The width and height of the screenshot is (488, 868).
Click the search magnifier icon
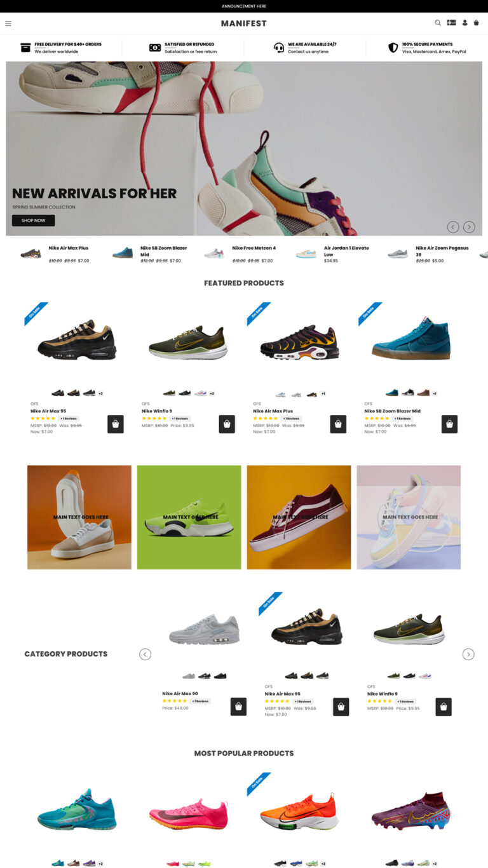click(438, 23)
